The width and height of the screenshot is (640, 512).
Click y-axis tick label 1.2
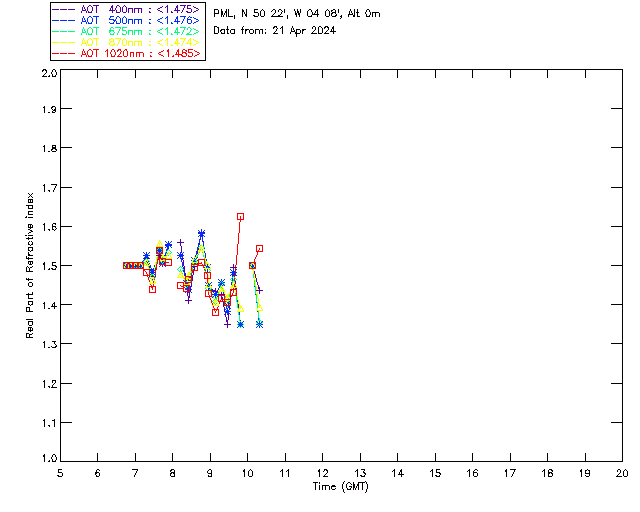[49, 384]
